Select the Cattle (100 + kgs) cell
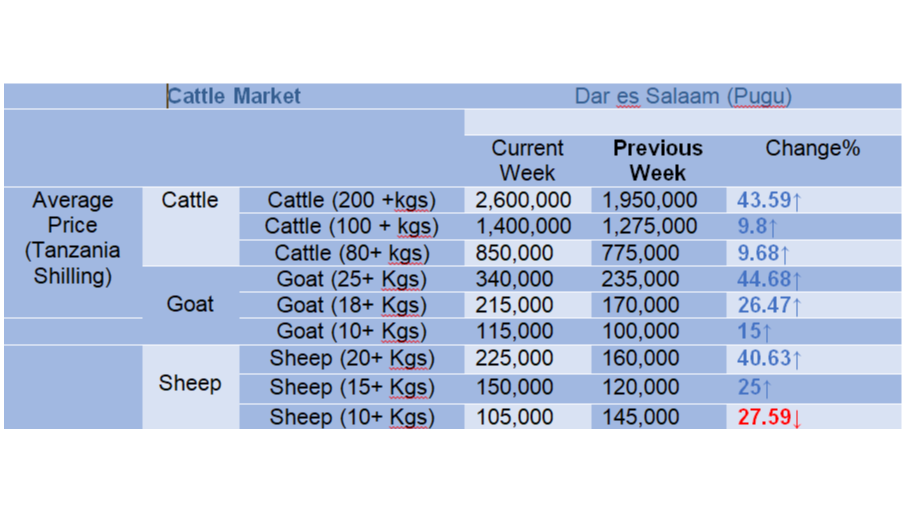This screenshot has width=908, height=510. click(x=352, y=226)
